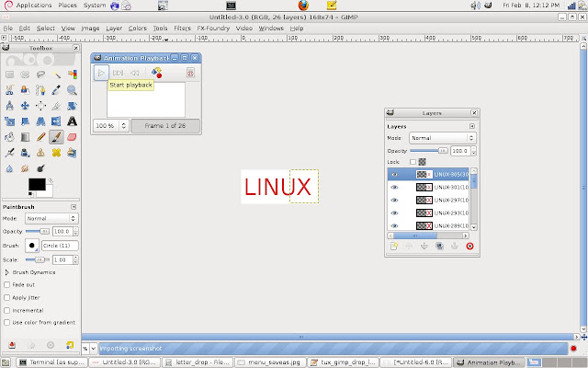The width and height of the screenshot is (588, 368).
Task: Adjust the Layers opacity value spinner
Action: point(474,151)
